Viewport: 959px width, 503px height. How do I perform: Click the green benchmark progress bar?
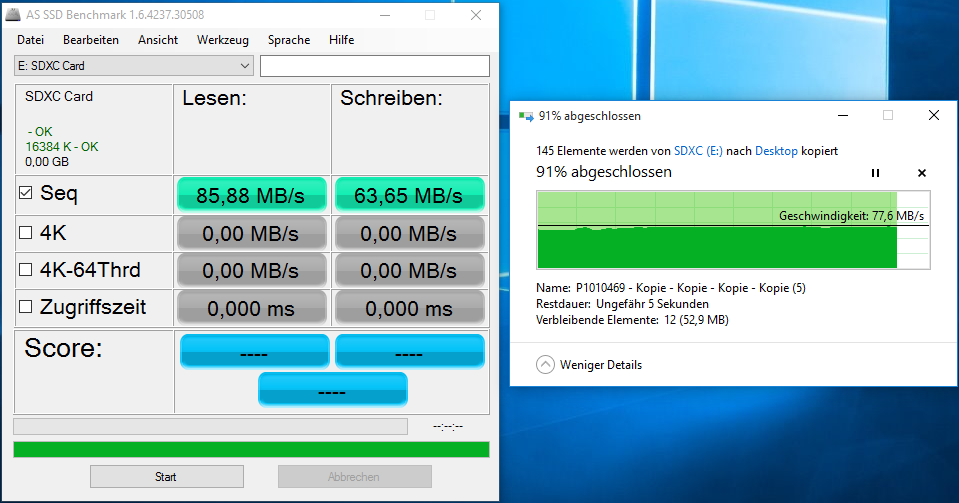251,450
